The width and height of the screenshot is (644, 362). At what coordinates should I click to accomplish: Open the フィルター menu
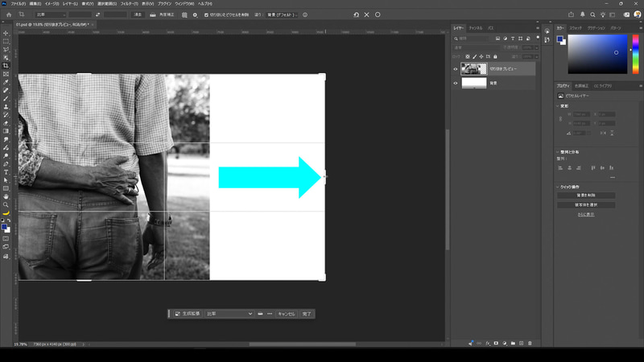point(130,4)
